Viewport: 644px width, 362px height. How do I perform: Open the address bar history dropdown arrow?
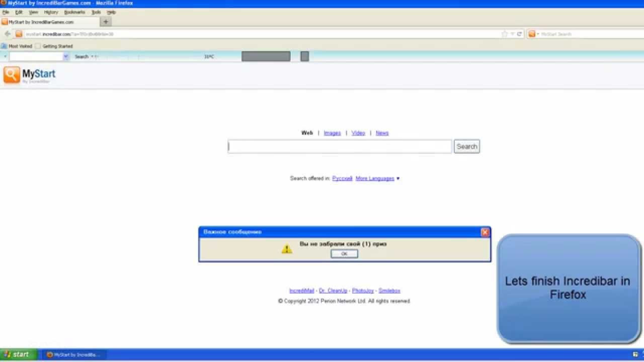512,34
